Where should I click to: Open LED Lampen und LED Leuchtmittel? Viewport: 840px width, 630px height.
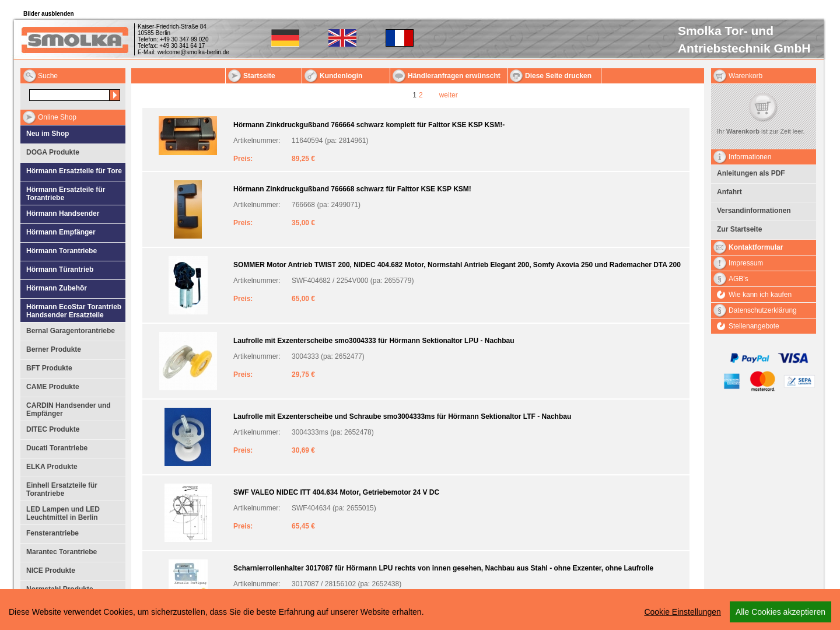tap(73, 513)
